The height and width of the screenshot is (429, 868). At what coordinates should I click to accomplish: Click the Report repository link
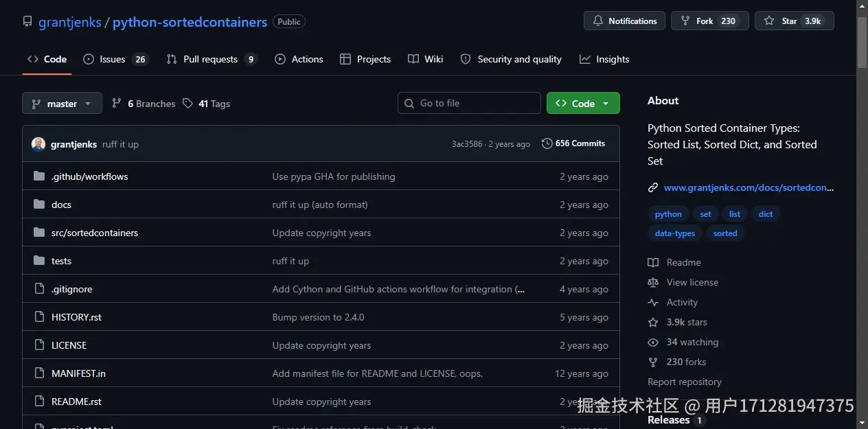coord(685,382)
